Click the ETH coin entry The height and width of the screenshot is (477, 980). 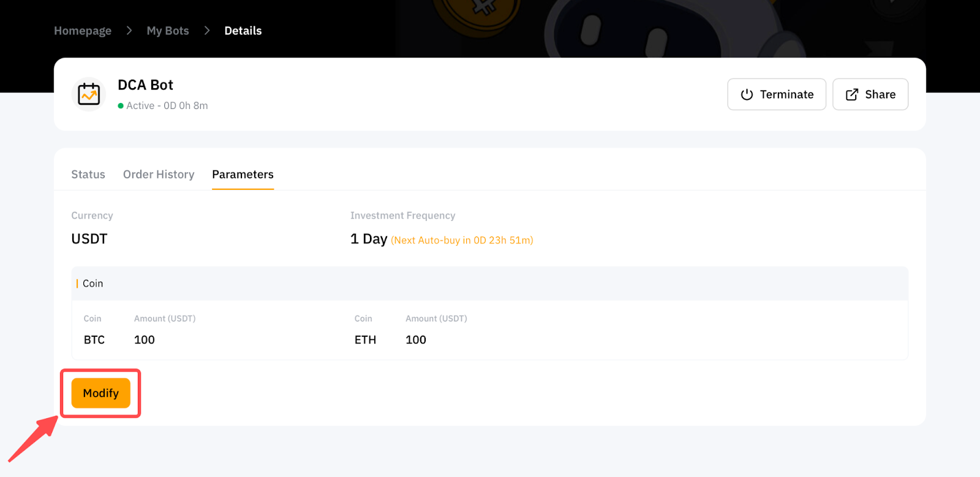[365, 340]
